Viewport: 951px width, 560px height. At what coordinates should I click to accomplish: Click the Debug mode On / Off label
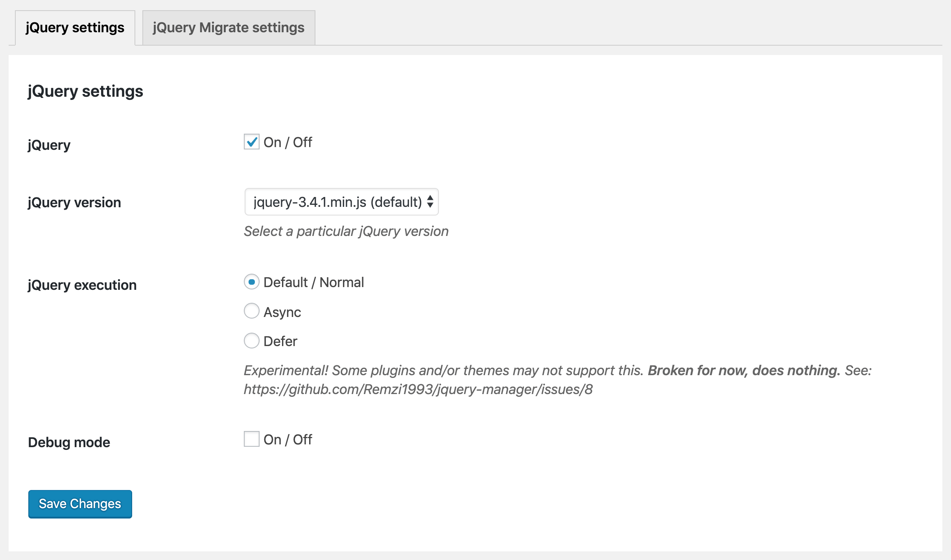288,440
